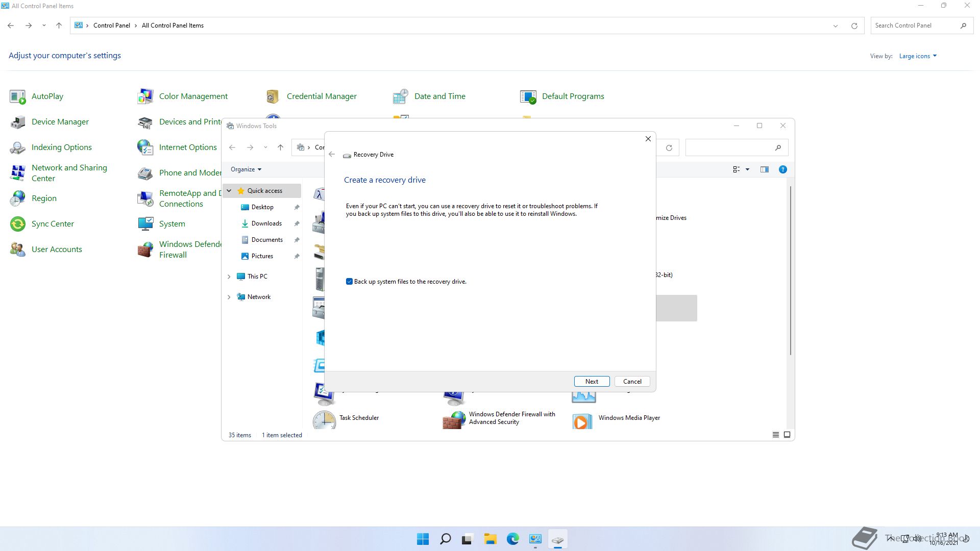Go back in Recovery Drive wizard
980x551 pixels.
coord(332,154)
